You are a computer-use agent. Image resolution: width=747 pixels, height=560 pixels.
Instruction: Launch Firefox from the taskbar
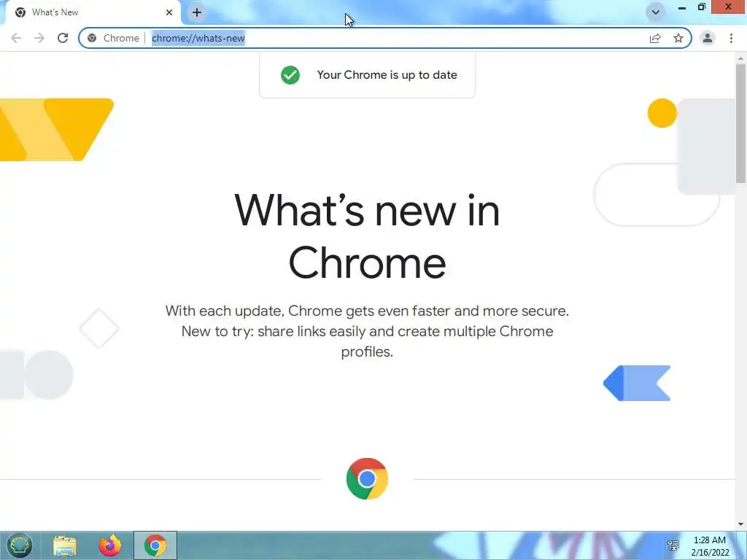click(x=110, y=545)
